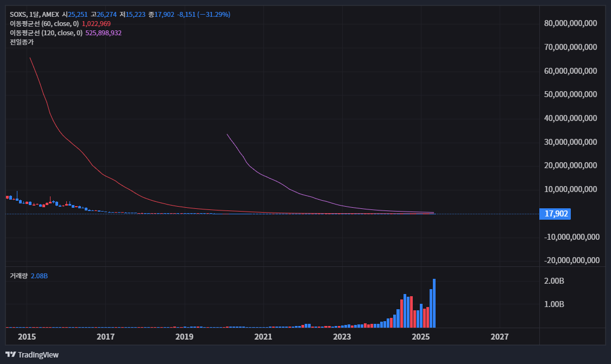This screenshot has width=611, height=364.
Task: Click the 2.00B volume axis label
Action: click(554, 281)
